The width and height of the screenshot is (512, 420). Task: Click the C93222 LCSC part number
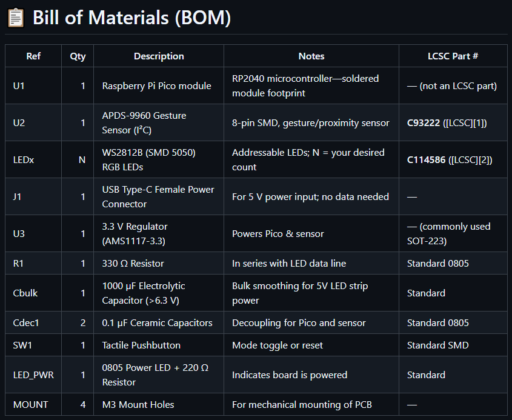coord(424,123)
